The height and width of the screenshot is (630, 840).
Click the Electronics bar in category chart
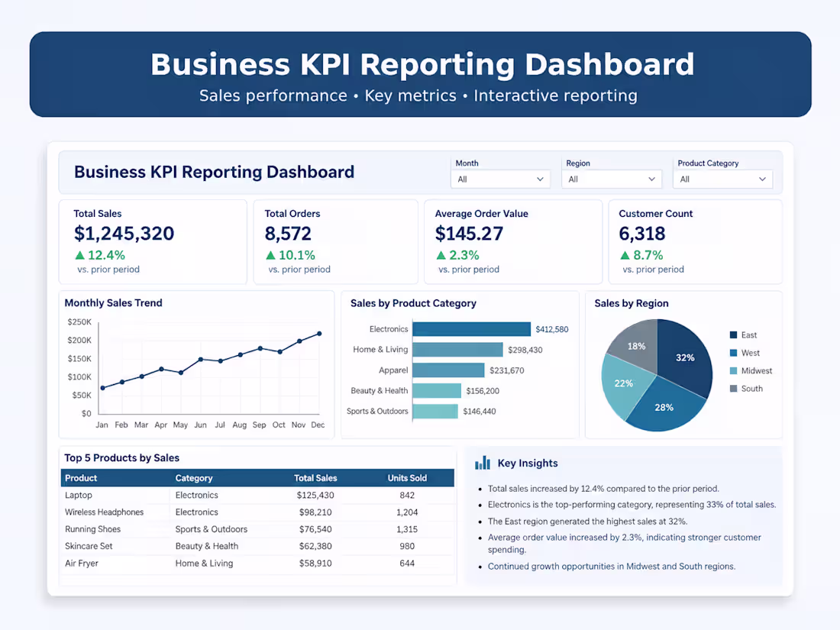[471, 329]
